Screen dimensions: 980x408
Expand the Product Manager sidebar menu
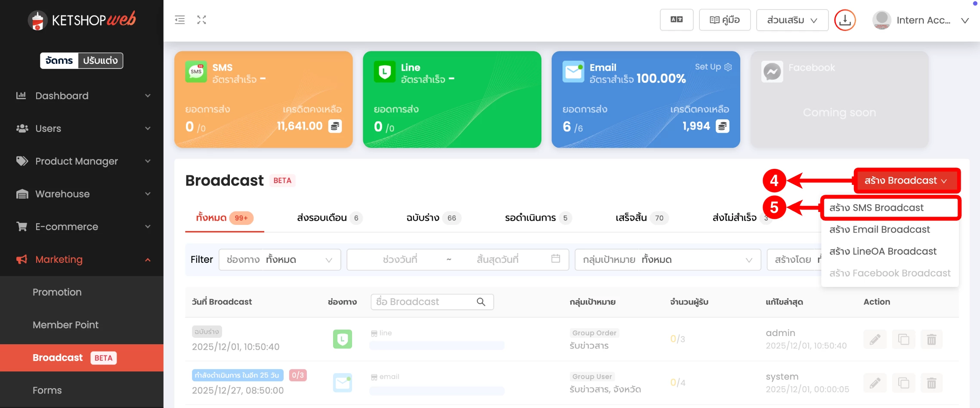click(82, 161)
